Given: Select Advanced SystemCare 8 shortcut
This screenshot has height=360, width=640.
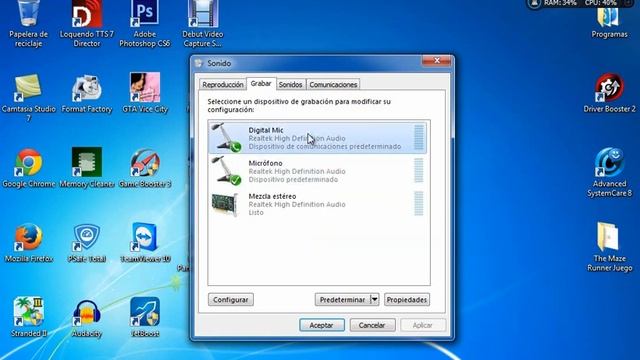Looking at the screenshot, I should click(609, 173).
